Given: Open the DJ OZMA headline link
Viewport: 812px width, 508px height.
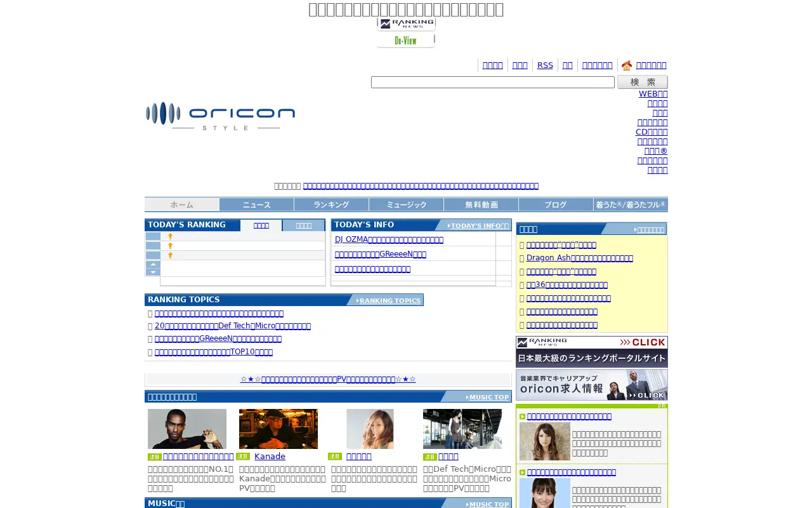Looking at the screenshot, I should coord(389,239).
